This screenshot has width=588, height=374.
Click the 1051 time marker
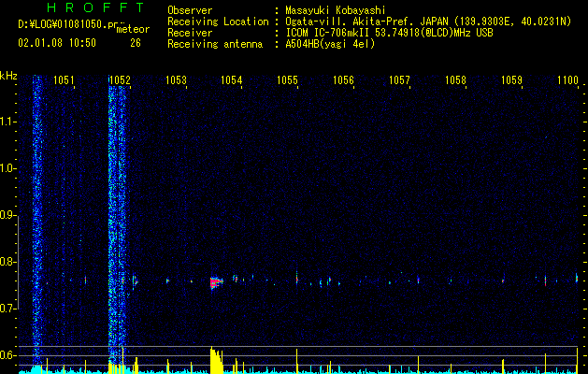(x=64, y=80)
